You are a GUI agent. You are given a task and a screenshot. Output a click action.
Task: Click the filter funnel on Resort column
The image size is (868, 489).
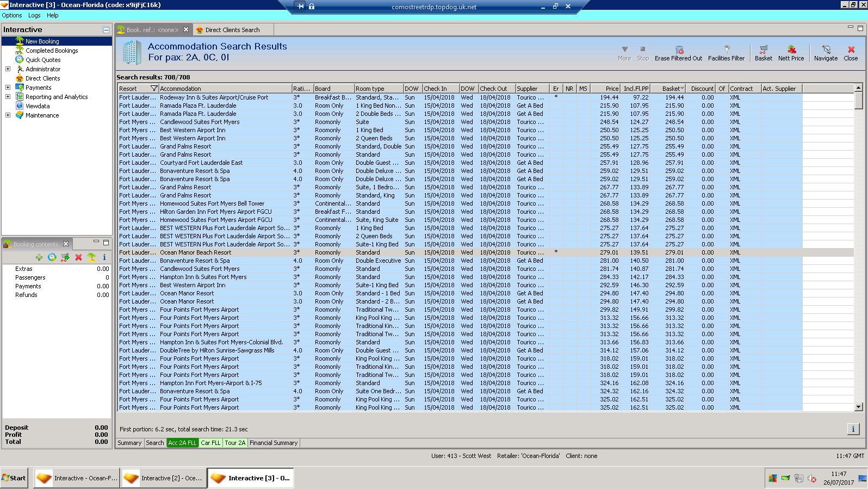[x=154, y=89]
